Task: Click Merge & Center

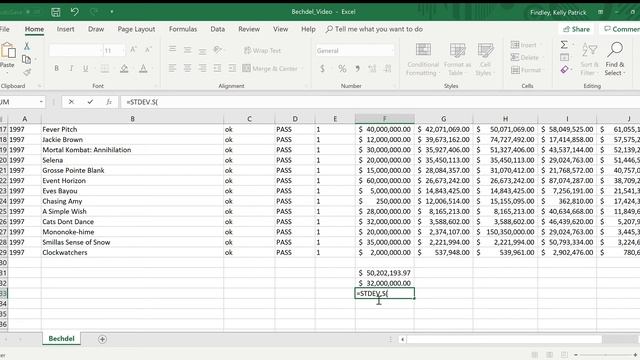Action: (270, 68)
